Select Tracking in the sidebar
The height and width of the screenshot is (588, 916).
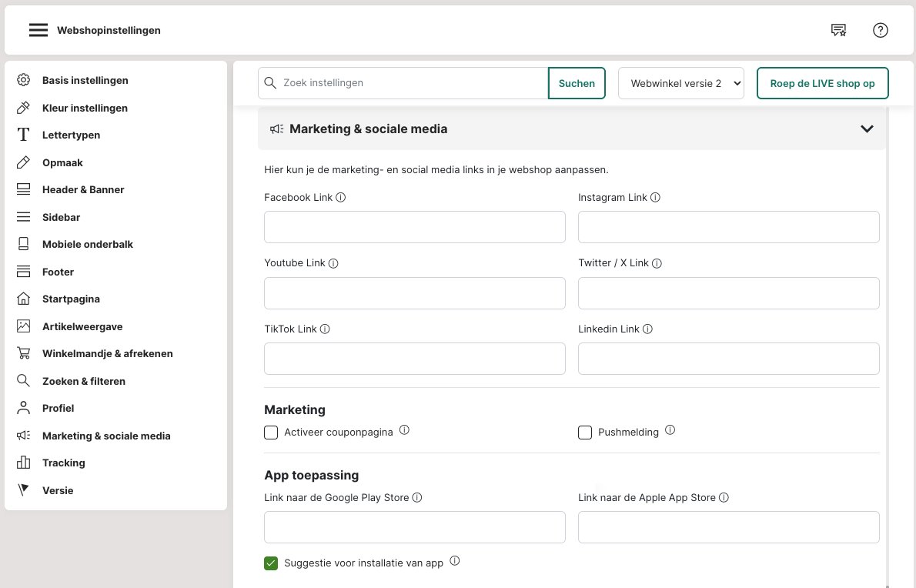coord(63,463)
